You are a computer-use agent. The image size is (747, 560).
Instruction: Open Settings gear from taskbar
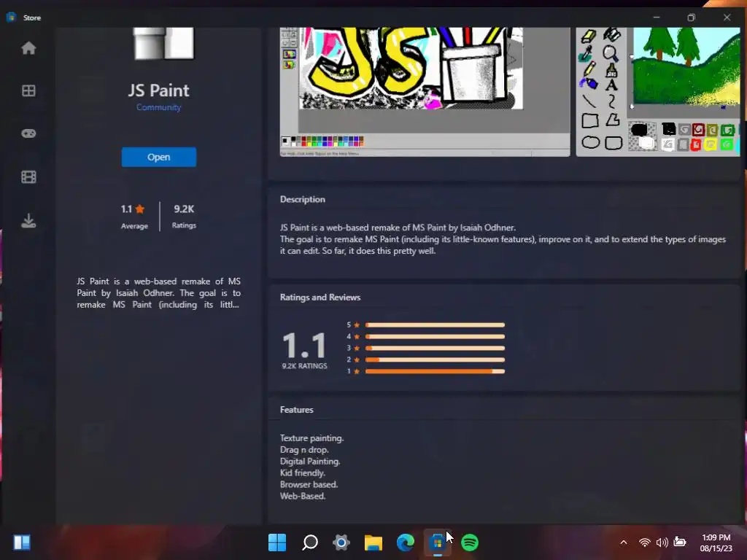tap(341, 542)
